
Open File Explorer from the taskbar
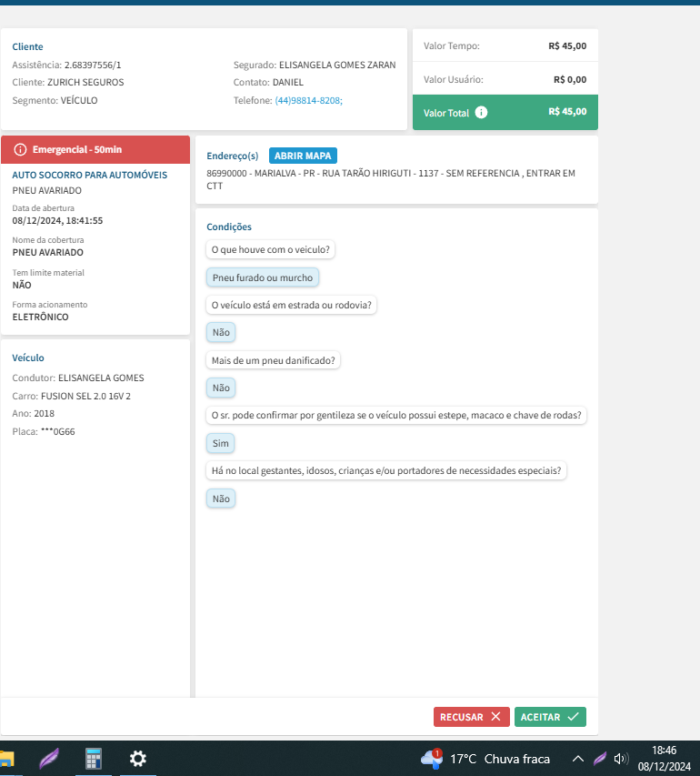click(6, 759)
